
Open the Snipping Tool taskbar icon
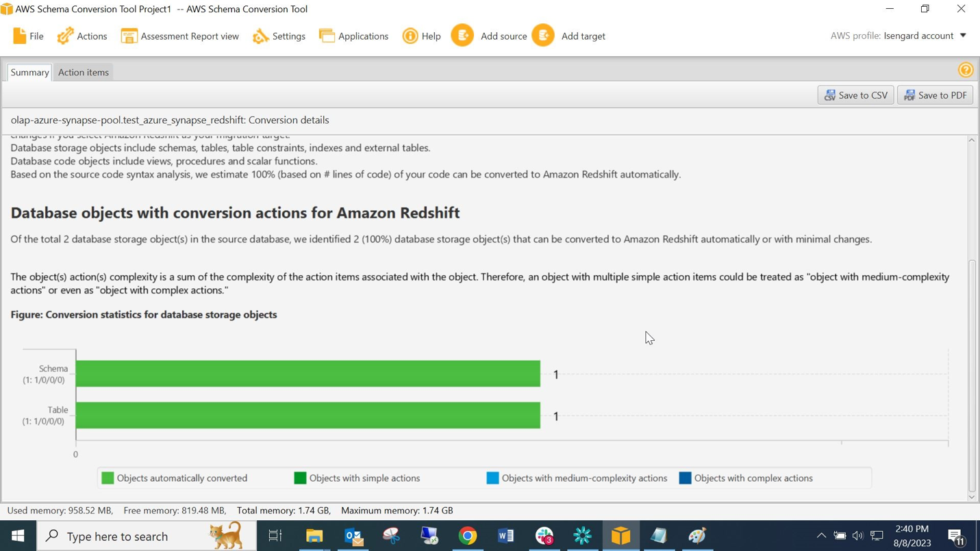391,536
